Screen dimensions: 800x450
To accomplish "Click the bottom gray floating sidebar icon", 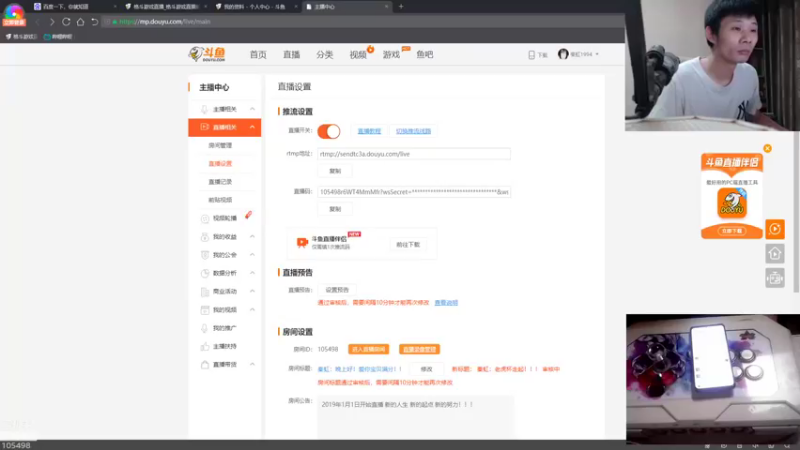I will 775,278.
